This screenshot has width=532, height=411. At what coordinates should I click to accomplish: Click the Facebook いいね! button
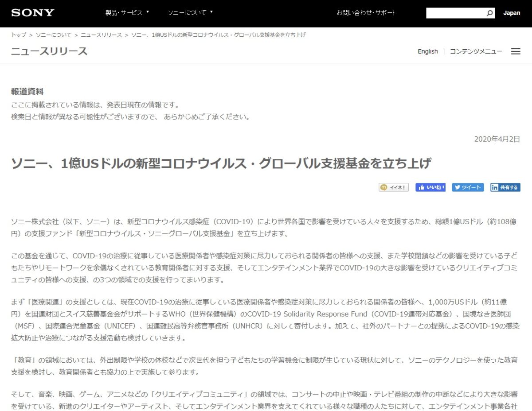click(430, 187)
